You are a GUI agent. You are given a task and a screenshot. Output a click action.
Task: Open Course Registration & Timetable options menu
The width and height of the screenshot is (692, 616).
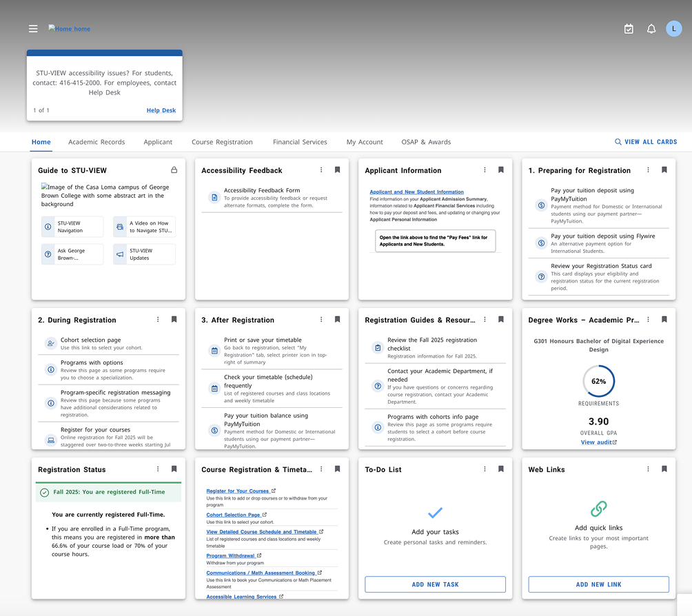[321, 469]
